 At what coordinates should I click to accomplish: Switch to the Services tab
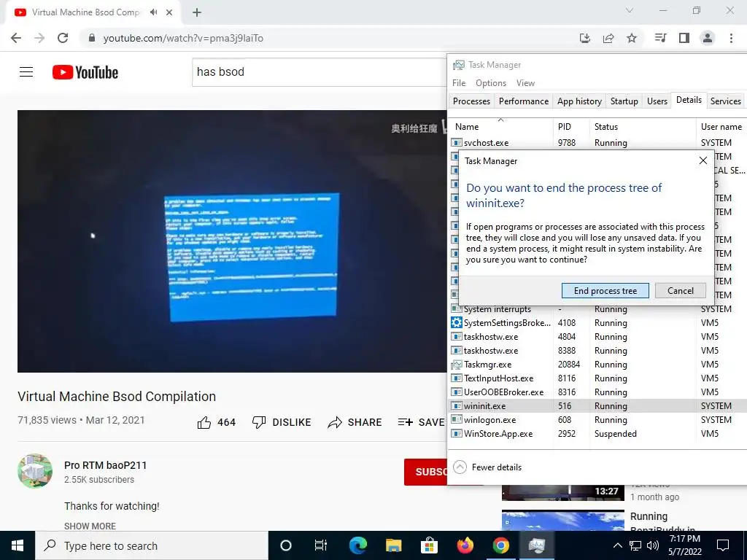726,101
